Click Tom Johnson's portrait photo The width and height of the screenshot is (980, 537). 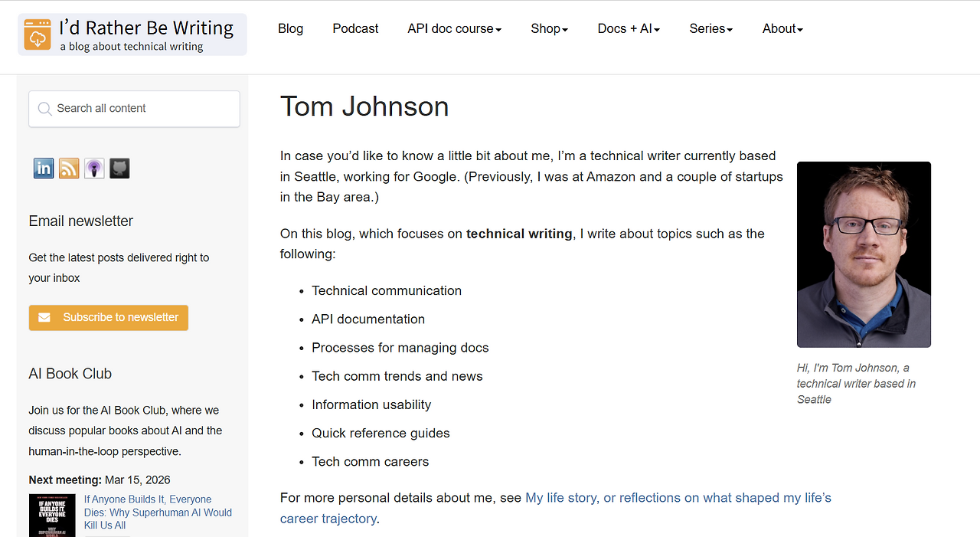coord(864,254)
